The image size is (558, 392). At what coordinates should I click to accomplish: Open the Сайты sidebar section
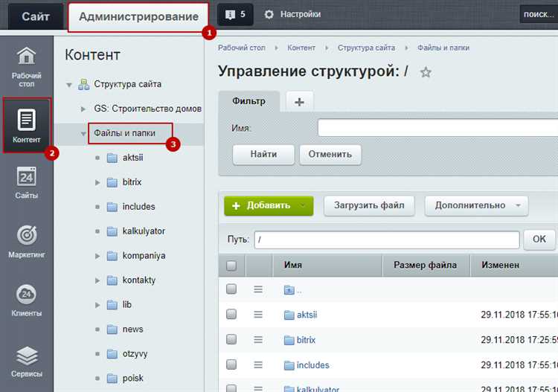point(27,183)
